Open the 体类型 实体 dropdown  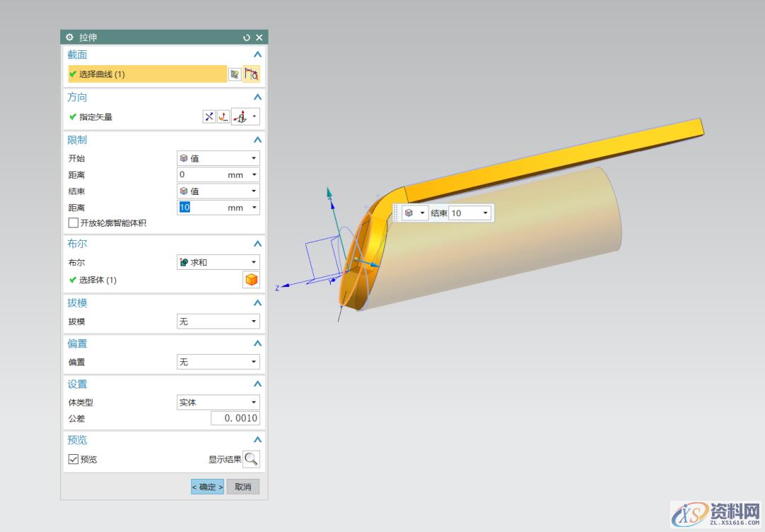click(x=218, y=402)
